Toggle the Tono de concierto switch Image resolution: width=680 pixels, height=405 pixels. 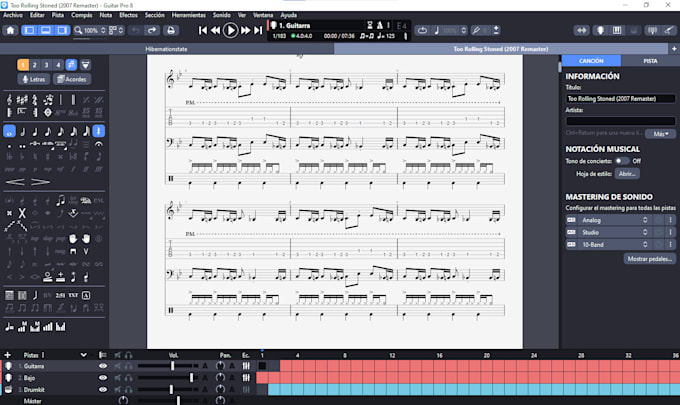pos(622,161)
